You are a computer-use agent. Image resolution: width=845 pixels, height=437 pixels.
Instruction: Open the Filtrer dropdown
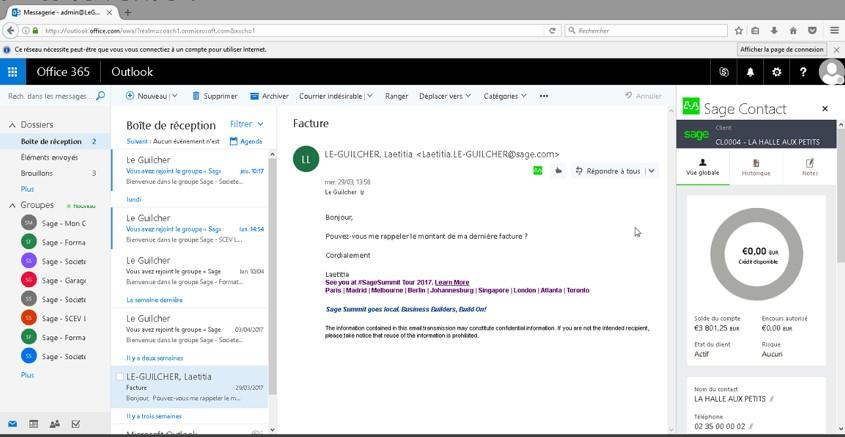point(246,124)
